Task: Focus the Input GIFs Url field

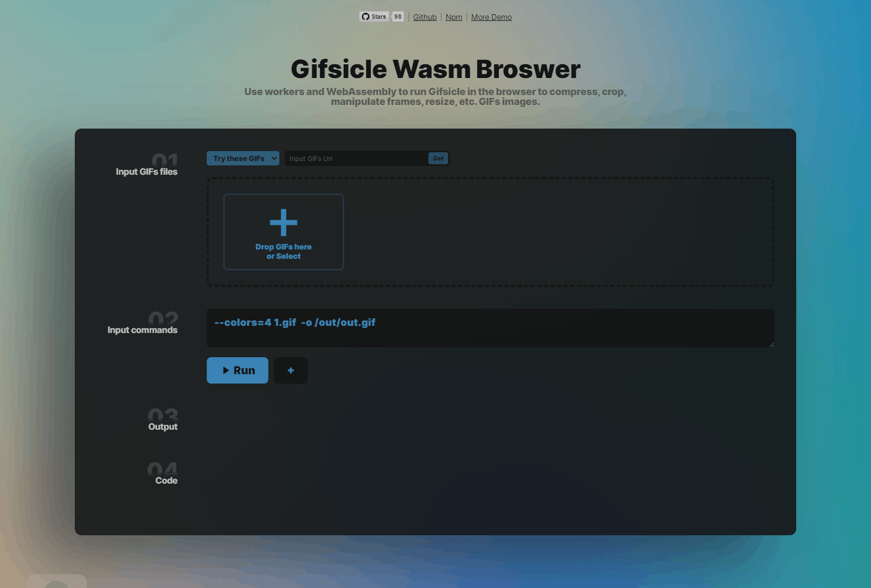Action: [x=356, y=158]
